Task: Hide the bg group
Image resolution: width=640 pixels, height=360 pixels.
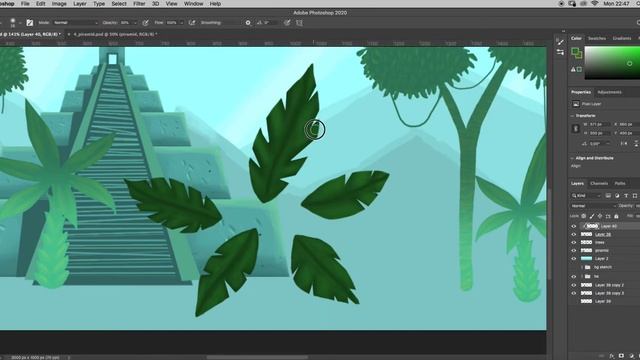Action: [x=573, y=277]
